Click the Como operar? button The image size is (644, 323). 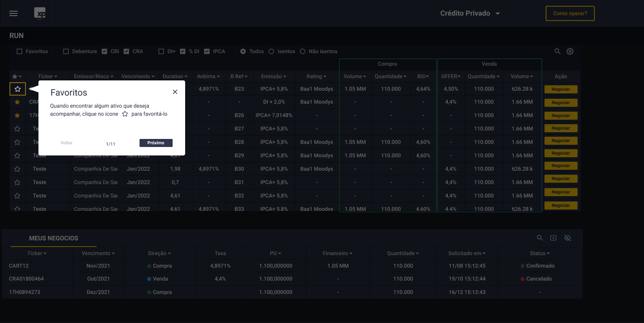pyautogui.click(x=570, y=13)
